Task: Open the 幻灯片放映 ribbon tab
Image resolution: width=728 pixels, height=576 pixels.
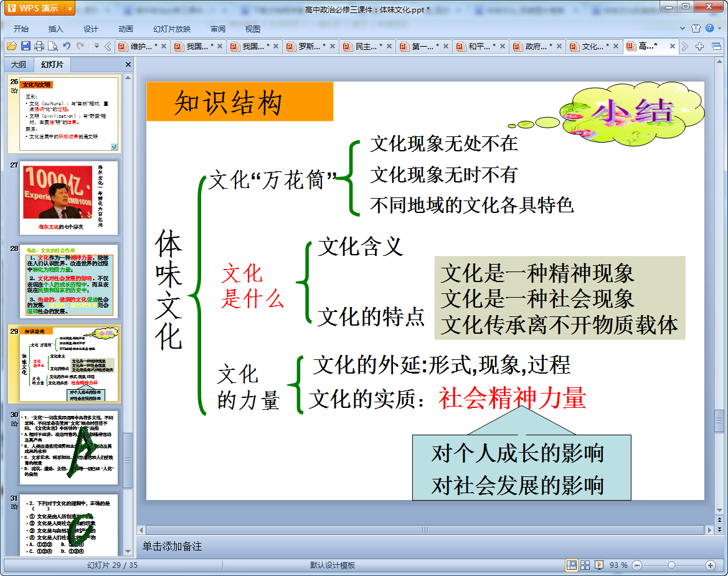Action: (172, 29)
